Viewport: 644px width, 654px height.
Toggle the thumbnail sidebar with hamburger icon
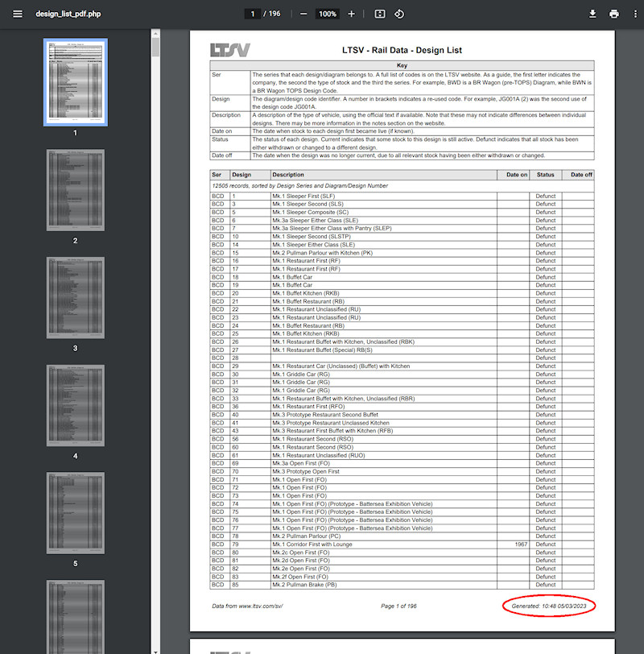(17, 14)
